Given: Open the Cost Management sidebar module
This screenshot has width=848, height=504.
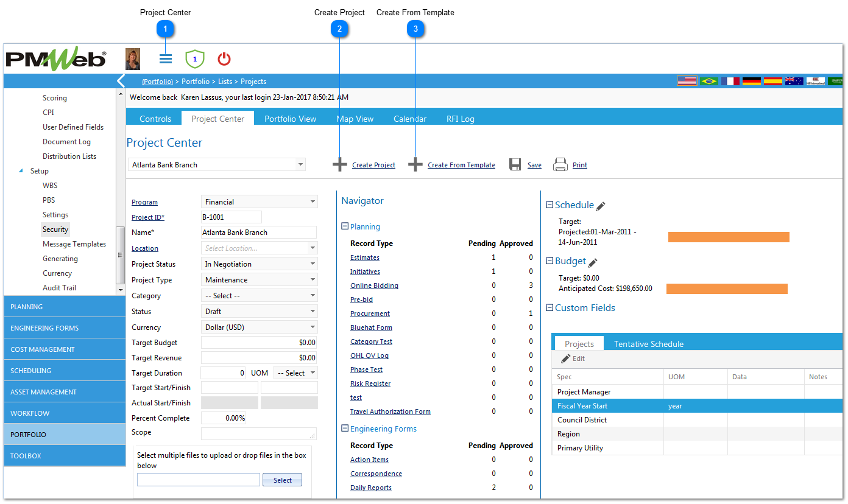Looking at the screenshot, I should (x=65, y=349).
